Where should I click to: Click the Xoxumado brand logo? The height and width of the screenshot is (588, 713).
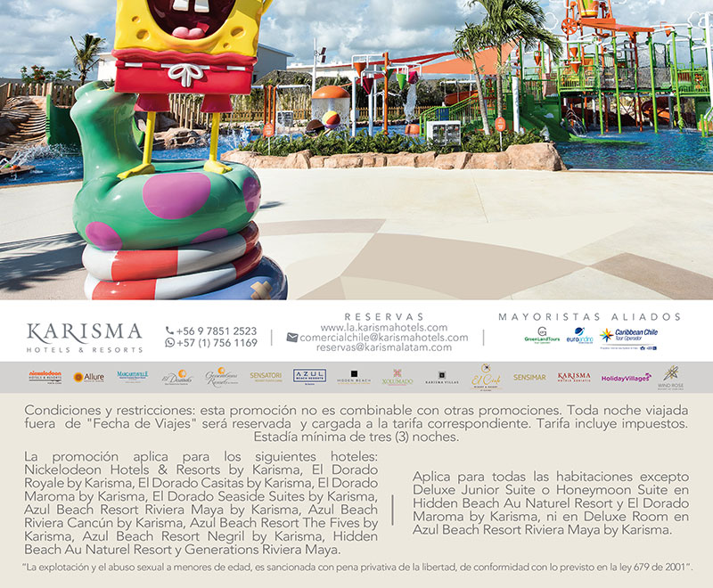397,378
